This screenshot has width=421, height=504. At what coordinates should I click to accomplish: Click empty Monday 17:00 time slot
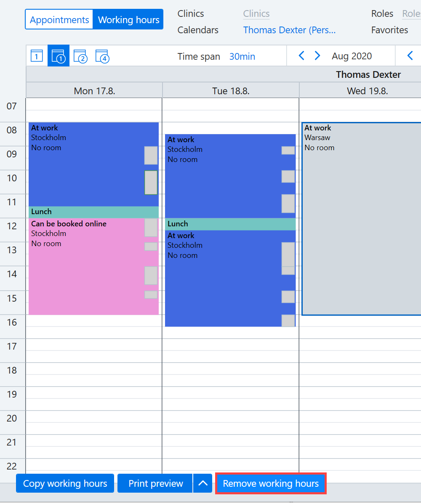pos(94,345)
